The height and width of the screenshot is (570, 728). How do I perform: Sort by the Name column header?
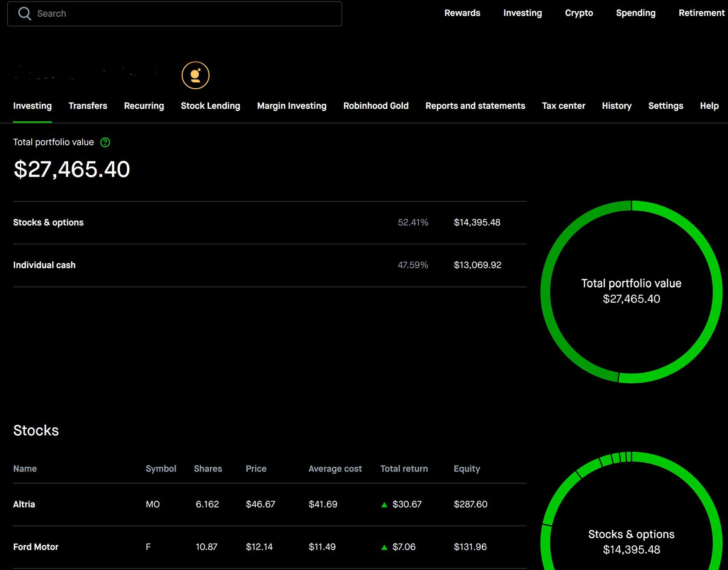(x=25, y=469)
